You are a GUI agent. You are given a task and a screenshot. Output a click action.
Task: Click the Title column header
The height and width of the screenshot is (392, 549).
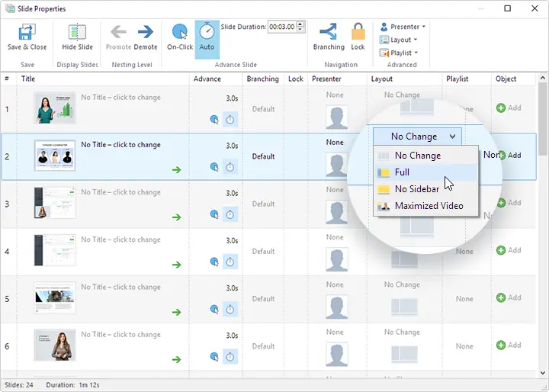pos(103,79)
